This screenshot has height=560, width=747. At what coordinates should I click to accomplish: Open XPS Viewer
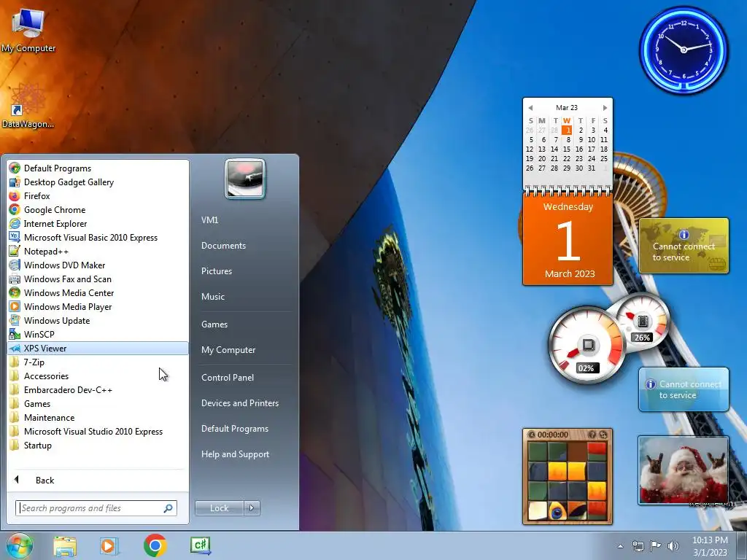click(98, 348)
